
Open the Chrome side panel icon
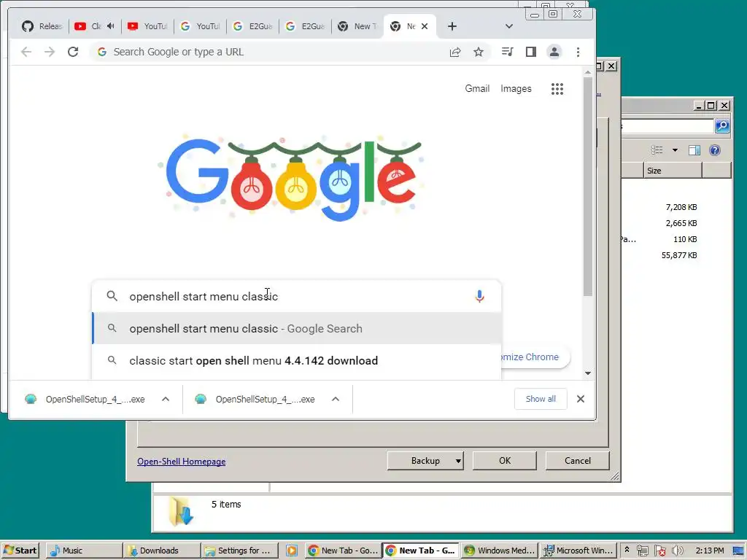click(531, 52)
